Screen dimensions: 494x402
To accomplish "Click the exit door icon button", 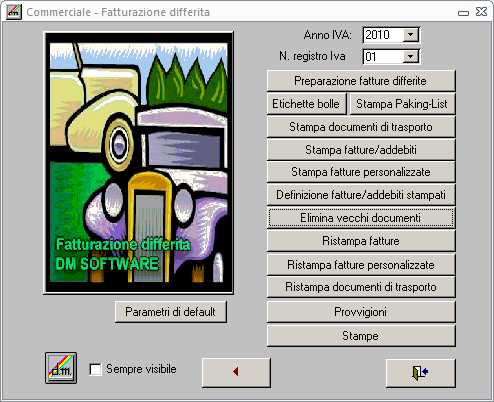I will 421,372.
